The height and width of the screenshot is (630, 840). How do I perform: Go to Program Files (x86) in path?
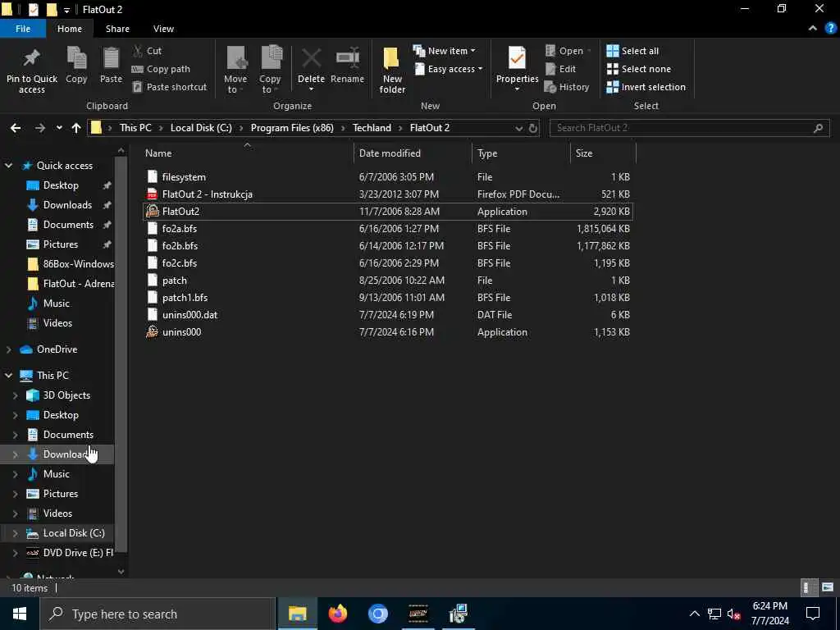(292, 128)
